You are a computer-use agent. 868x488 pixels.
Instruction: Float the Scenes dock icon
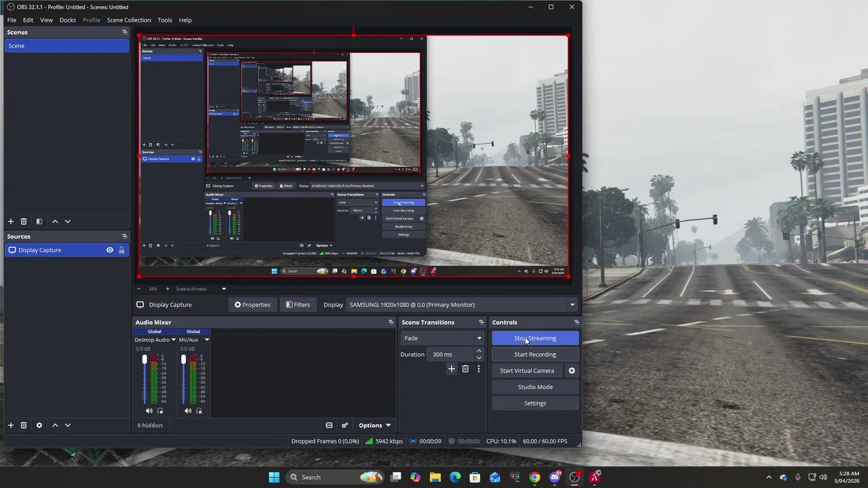coord(124,32)
